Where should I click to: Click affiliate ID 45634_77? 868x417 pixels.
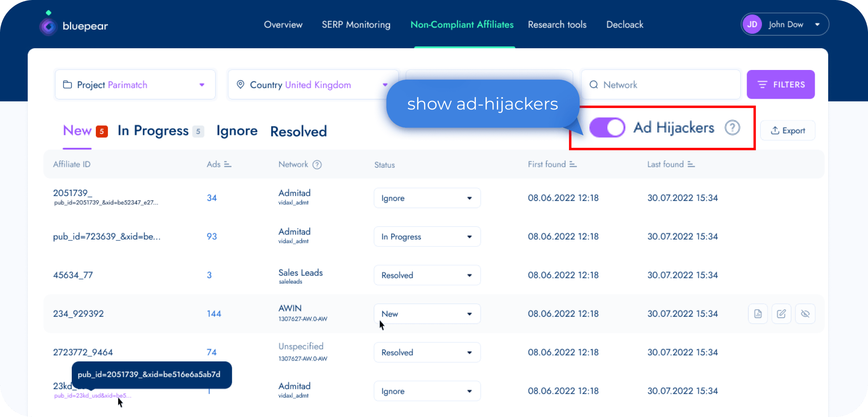(73, 275)
